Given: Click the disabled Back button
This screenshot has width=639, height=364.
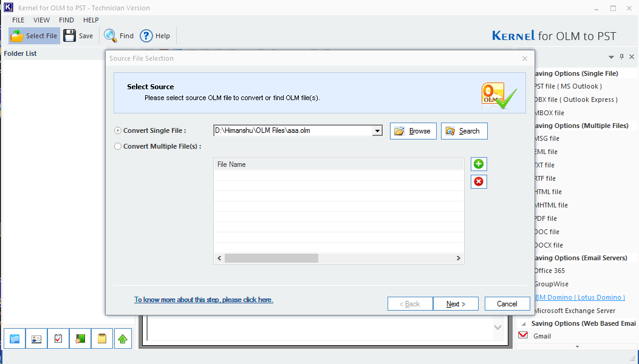Looking at the screenshot, I should coord(410,304).
